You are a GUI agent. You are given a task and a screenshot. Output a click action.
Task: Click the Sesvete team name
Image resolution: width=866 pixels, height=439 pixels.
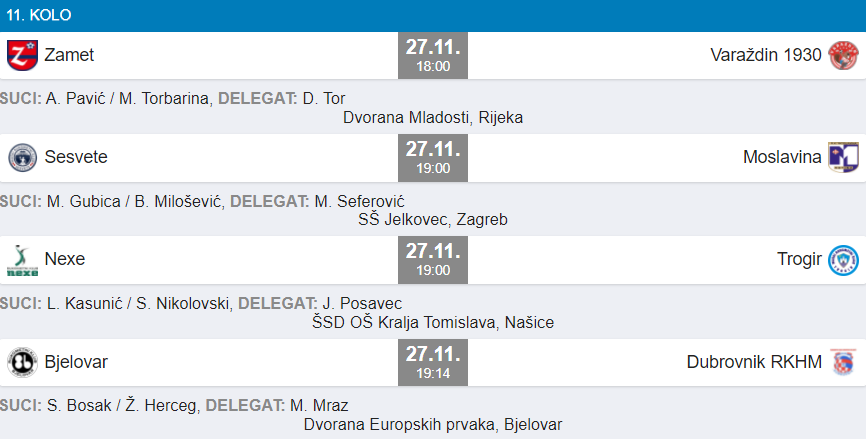[76, 157]
